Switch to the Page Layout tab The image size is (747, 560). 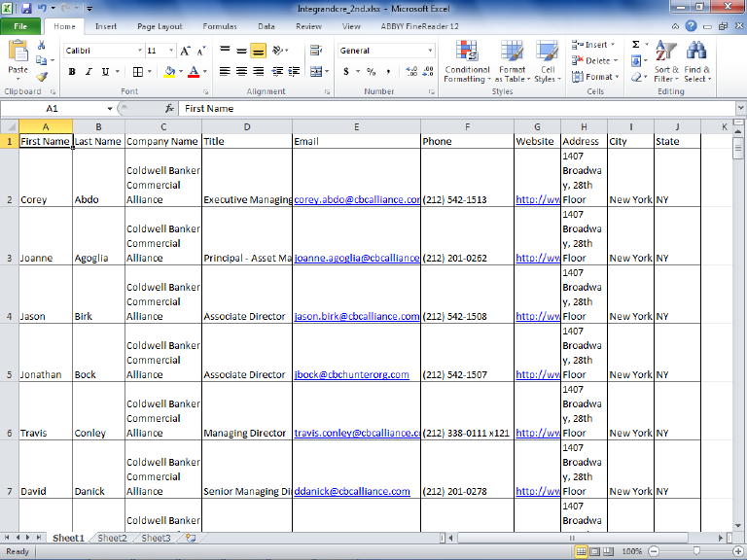point(160,26)
